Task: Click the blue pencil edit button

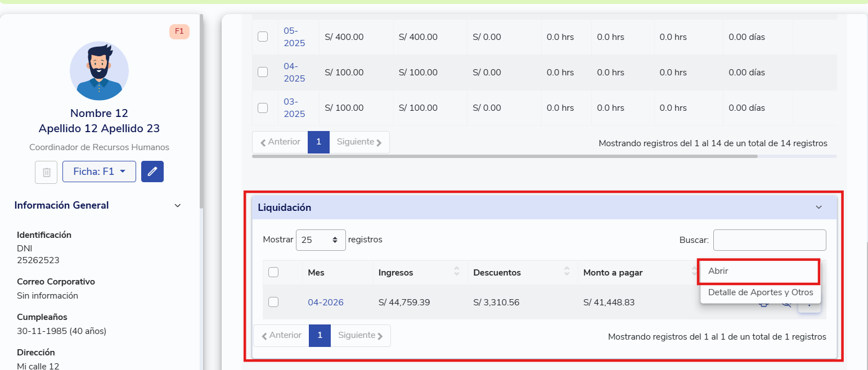Action: (152, 172)
